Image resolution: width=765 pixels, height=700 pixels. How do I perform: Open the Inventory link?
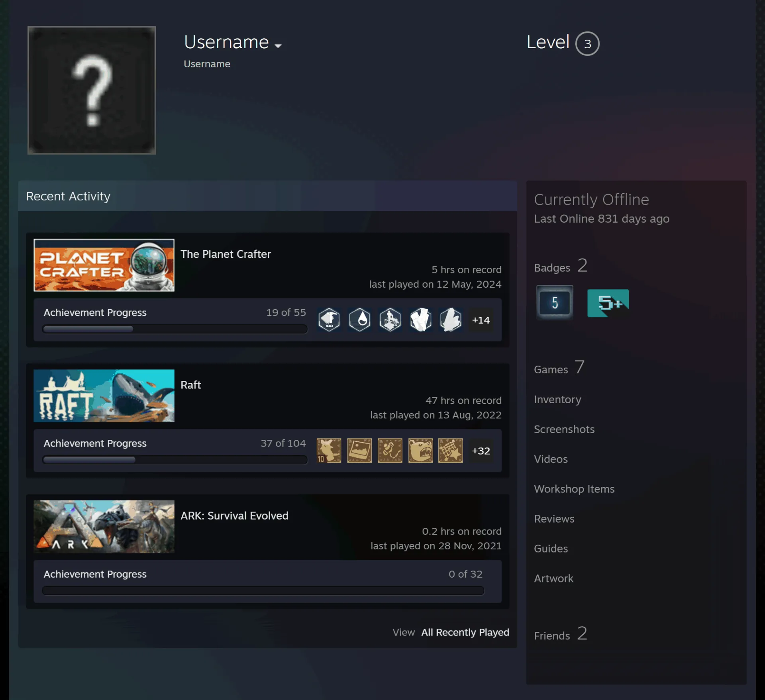point(557,399)
